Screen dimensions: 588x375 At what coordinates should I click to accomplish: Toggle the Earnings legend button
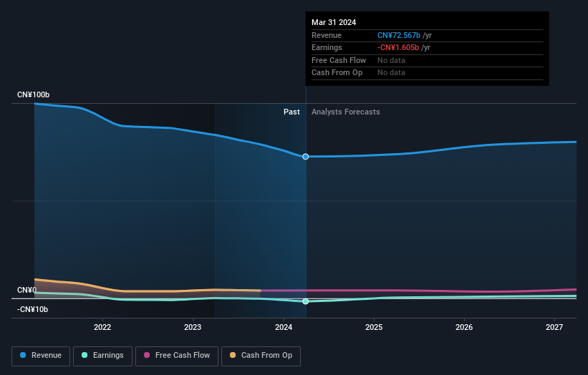102,356
